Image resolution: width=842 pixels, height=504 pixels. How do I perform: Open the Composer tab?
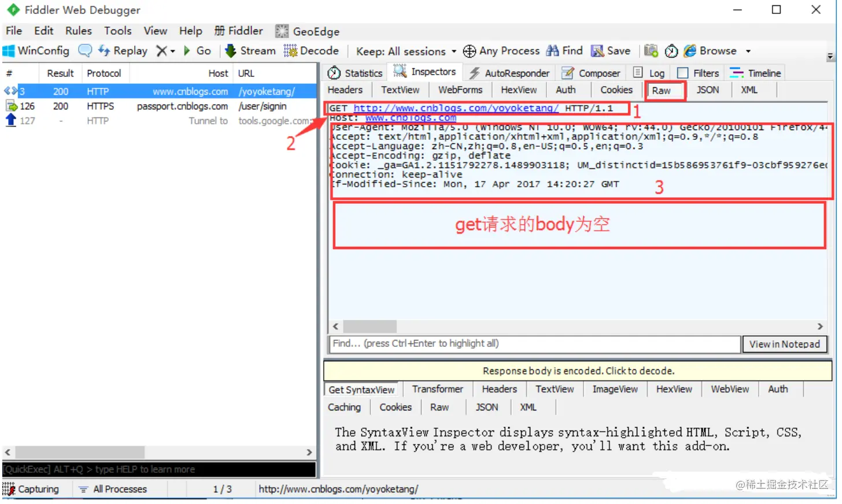(592, 73)
